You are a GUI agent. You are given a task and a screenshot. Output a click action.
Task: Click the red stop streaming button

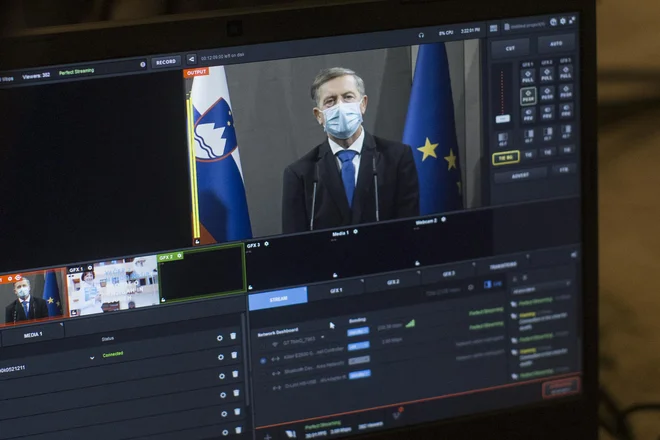point(561,387)
